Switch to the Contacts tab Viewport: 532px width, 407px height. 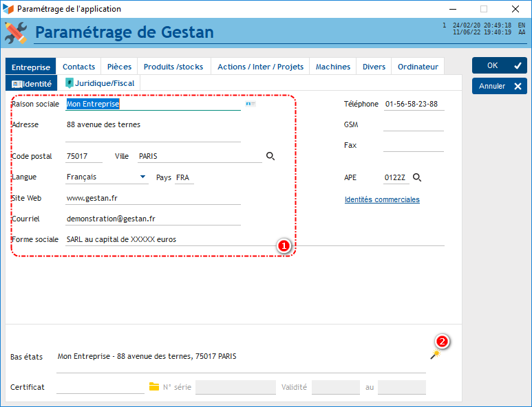78,67
